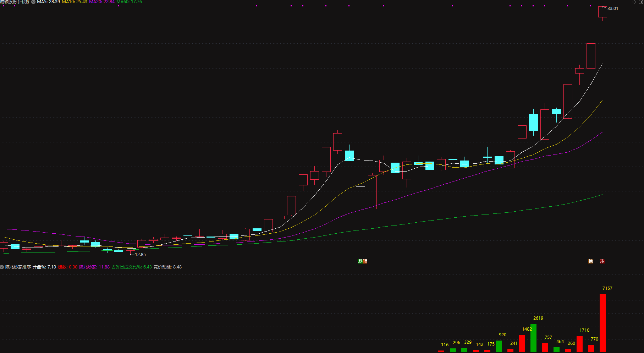
Task: Click the red 涨 marker icon
Action: click(x=602, y=261)
